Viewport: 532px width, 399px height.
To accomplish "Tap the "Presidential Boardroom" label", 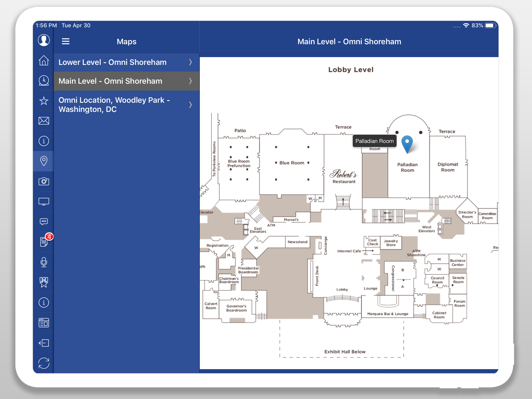I will coord(248,270).
